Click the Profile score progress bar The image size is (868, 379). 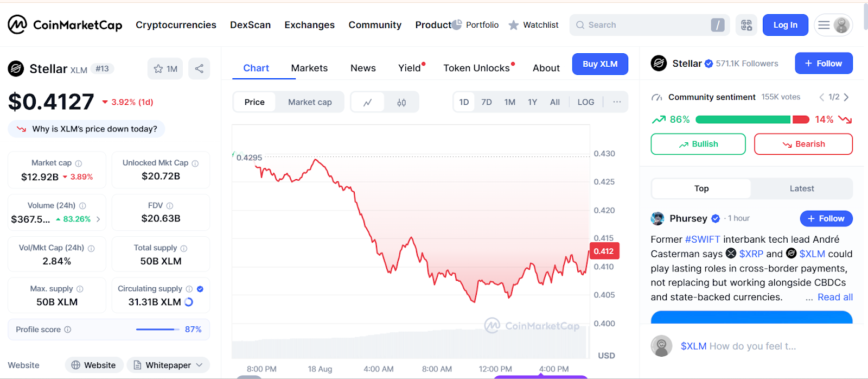click(157, 330)
